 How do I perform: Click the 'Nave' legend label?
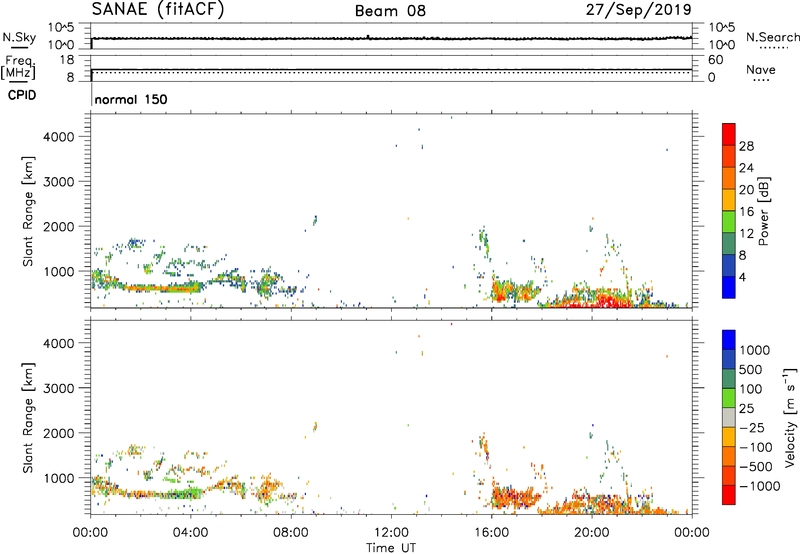[x=761, y=69]
